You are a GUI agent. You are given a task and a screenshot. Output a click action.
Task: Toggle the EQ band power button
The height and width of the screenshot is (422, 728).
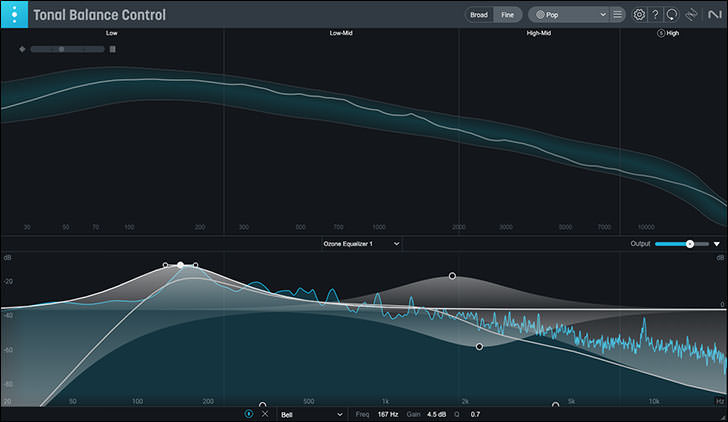pyautogui.click(x=249, y=414)
